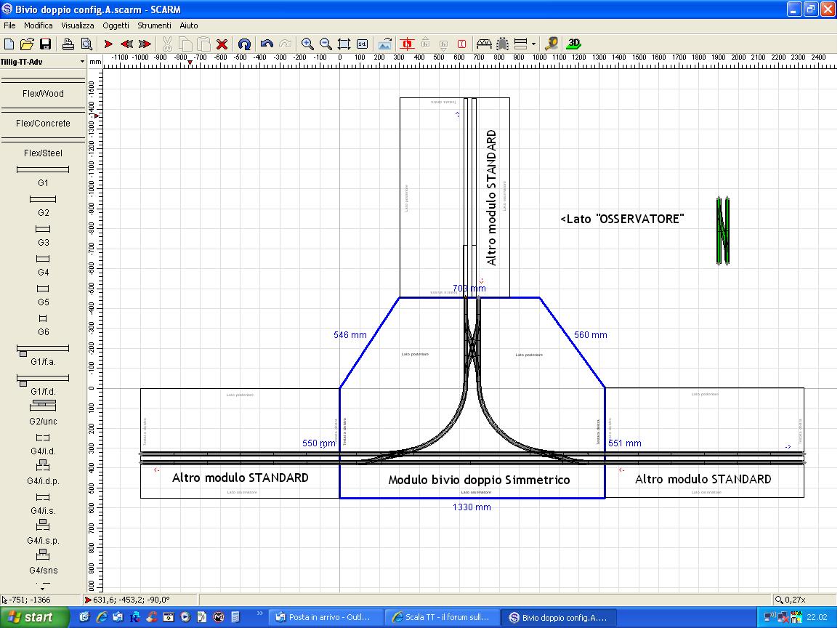Undo the last action
This screenshot has height=628, width=840.
267,44
